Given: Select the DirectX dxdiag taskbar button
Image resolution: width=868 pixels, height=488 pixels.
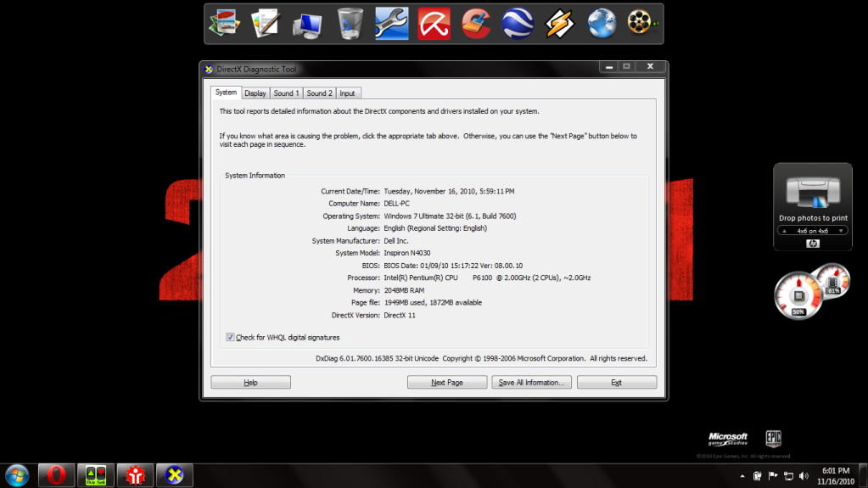Looking at the screenshot, I should coord(175,475).
